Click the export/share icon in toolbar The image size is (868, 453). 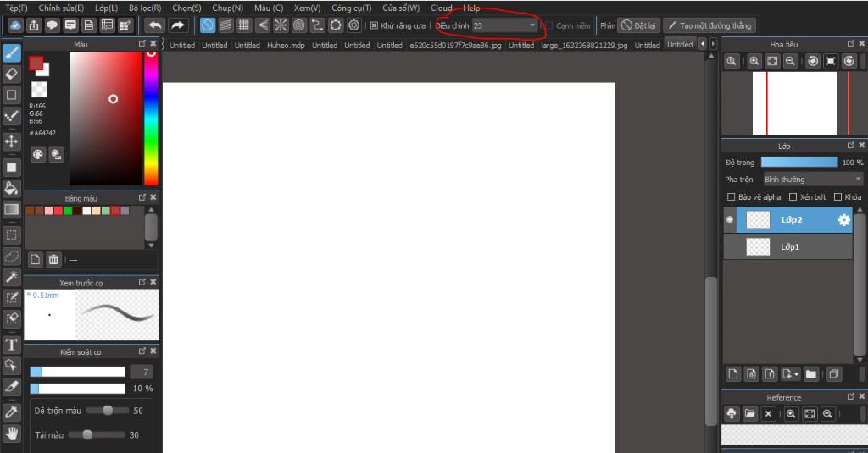[34, 25]
